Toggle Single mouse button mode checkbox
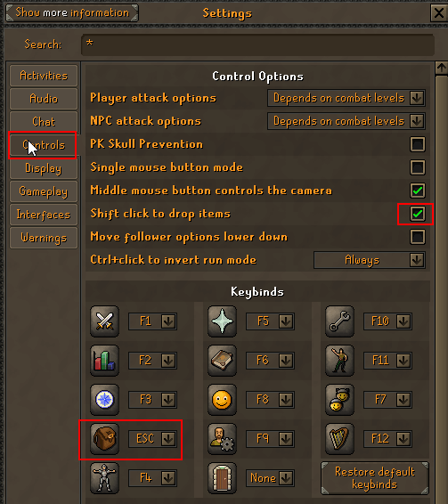This screenshot has width=448, height=504. 418,167
